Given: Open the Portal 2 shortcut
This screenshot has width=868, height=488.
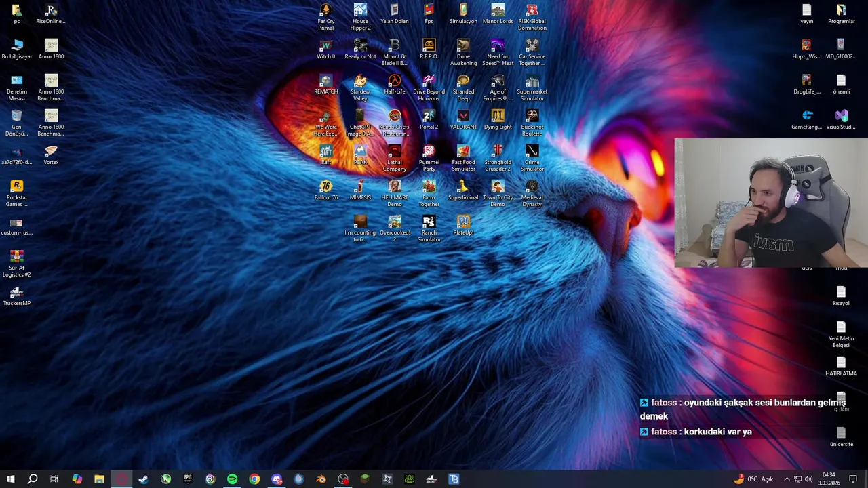Looking at the screenshot, I should (429, 119).
